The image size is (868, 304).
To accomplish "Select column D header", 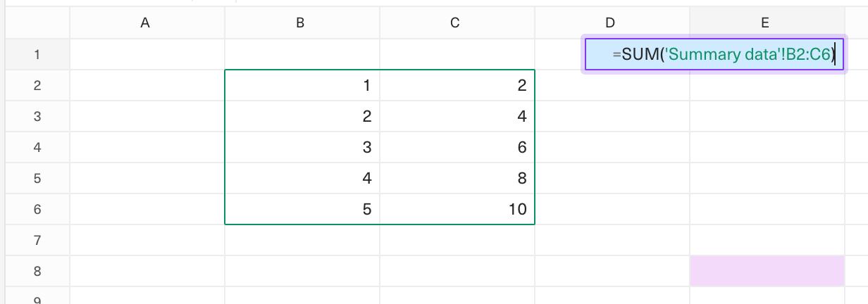I will point(612,23).
